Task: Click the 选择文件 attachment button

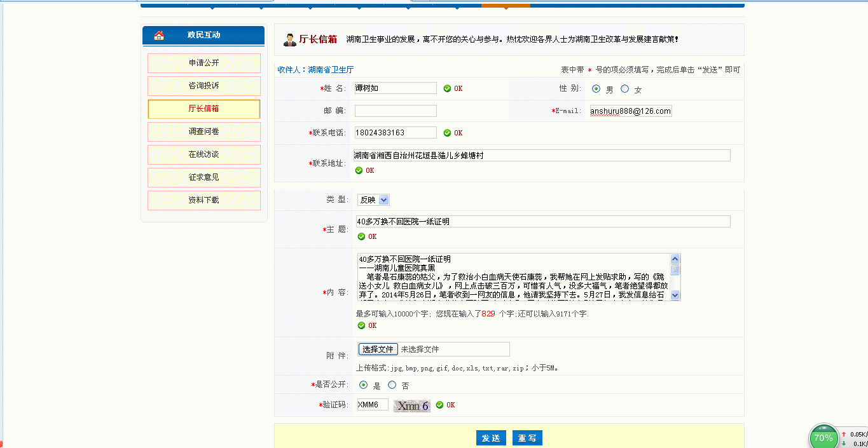Action: point(378,350)
